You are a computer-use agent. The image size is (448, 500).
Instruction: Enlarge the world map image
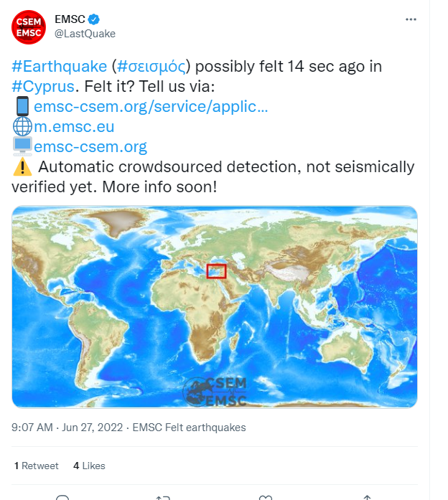[x=215, y=307]
